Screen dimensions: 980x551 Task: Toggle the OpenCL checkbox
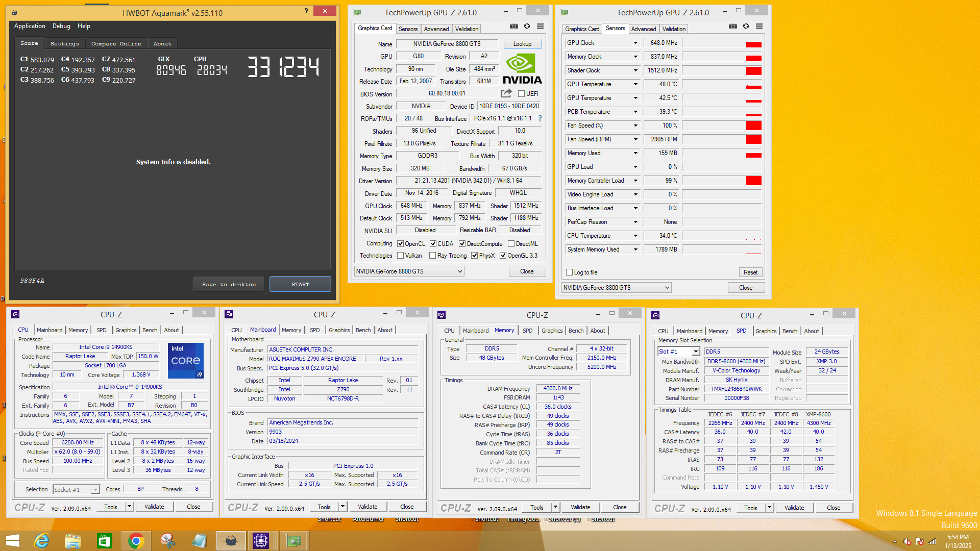click(400, 244)
